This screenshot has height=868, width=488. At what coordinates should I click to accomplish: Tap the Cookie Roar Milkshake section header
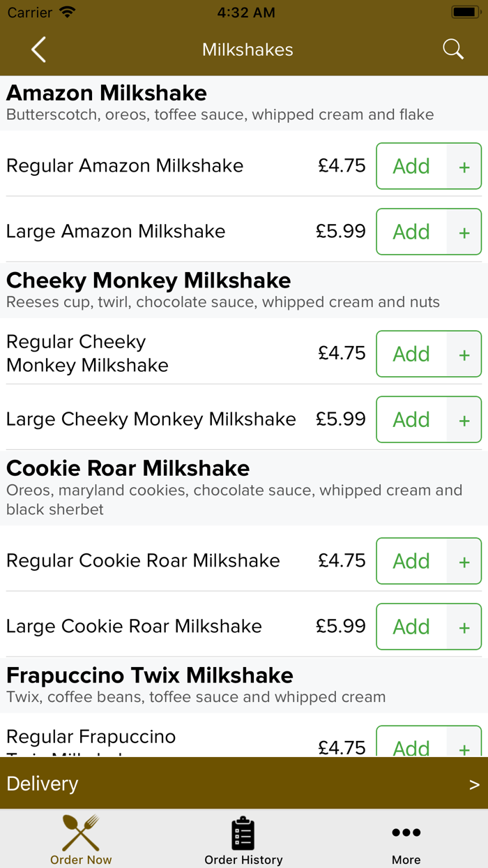click(128, 468)
